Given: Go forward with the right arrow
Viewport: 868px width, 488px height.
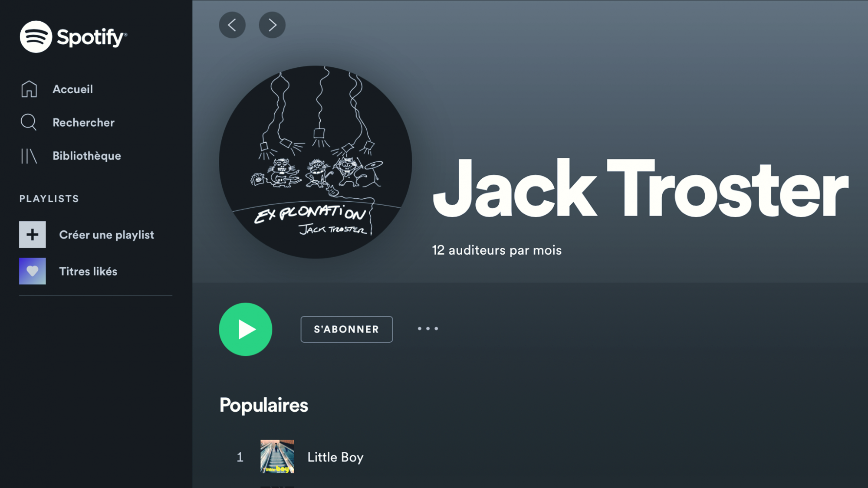Looking at the screenshot, I should (x=272, y=25).
